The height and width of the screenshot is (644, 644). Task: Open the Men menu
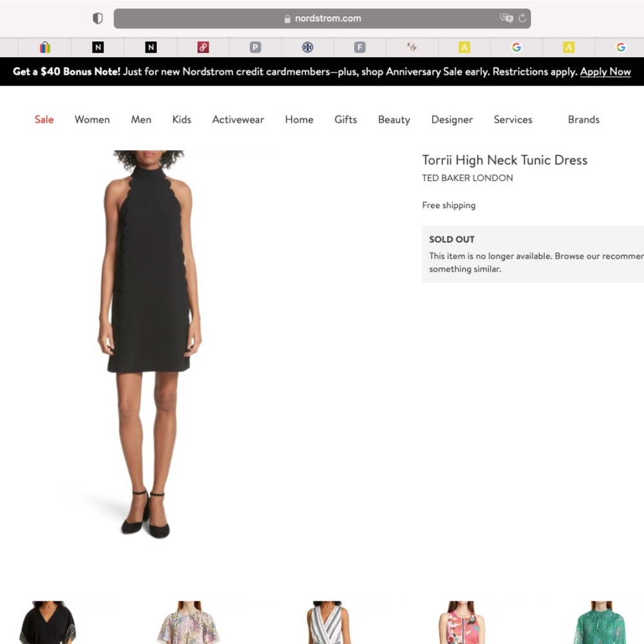(141, 120)
